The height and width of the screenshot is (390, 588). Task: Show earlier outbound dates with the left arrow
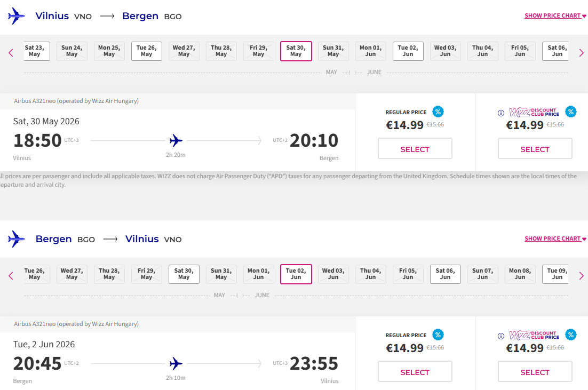(x=11, y=52)
